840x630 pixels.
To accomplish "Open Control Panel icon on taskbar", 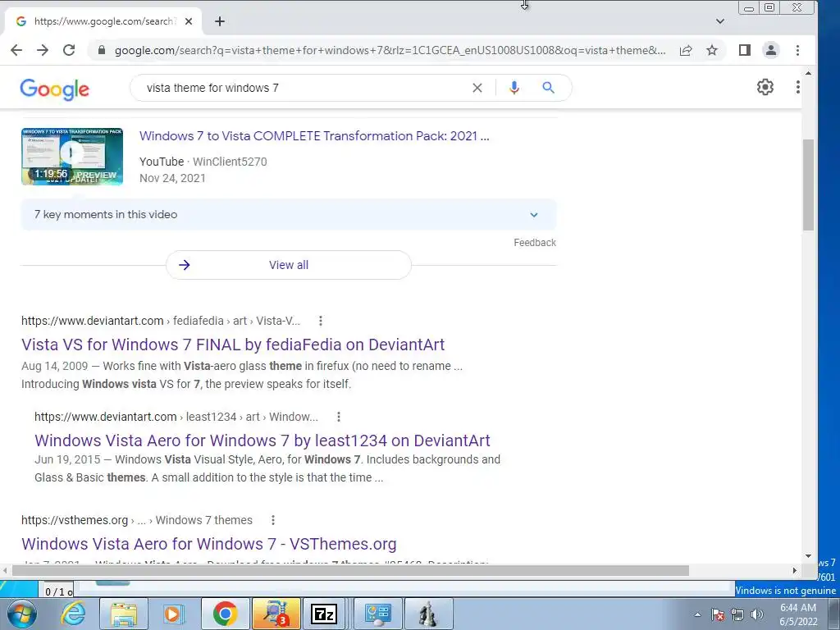I will [378, 614].
